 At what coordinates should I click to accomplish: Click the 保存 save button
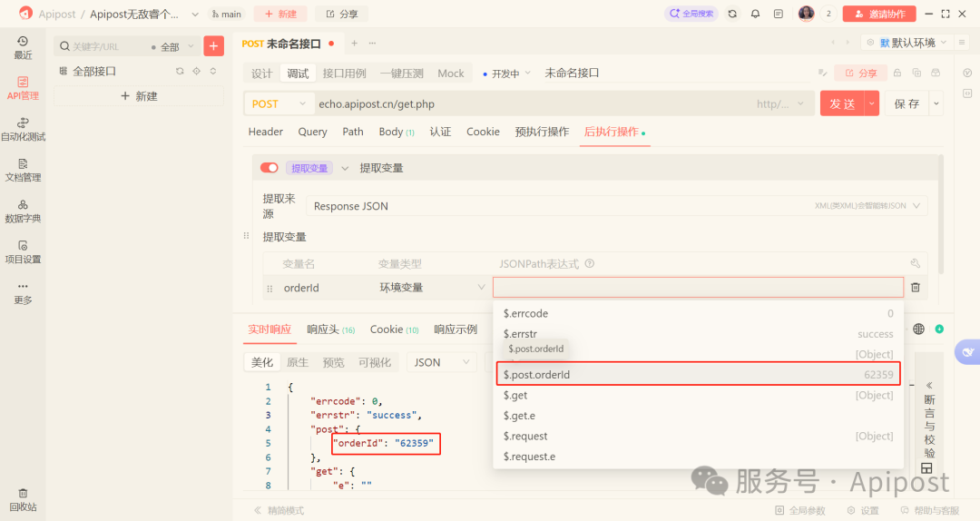pos(906,103)
